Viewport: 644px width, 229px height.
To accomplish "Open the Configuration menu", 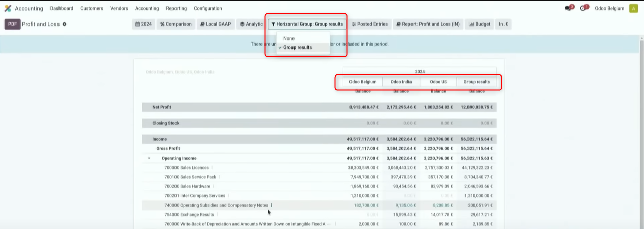I will point(208,8).
